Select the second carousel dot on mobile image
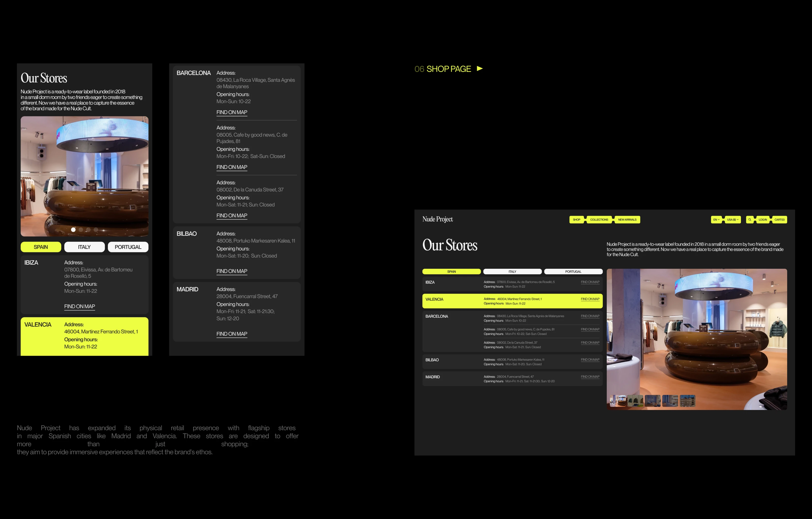The image size is (812, 519). [x=81, y=229]
